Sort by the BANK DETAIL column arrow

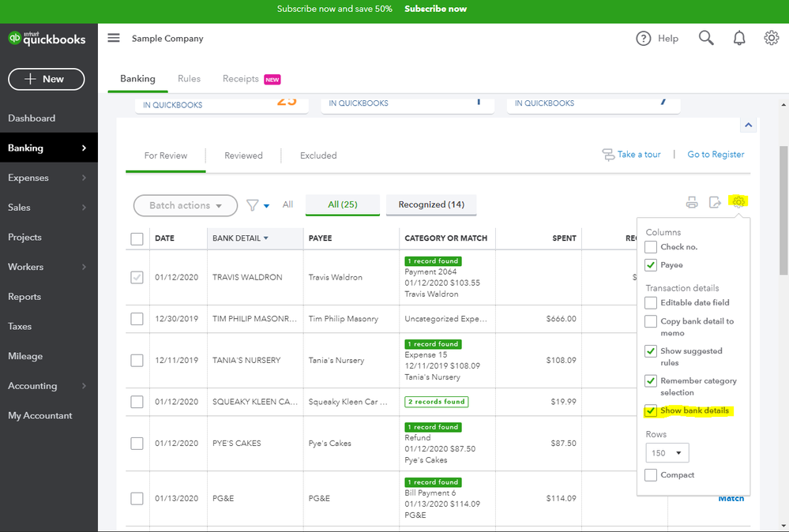point(265,238)
